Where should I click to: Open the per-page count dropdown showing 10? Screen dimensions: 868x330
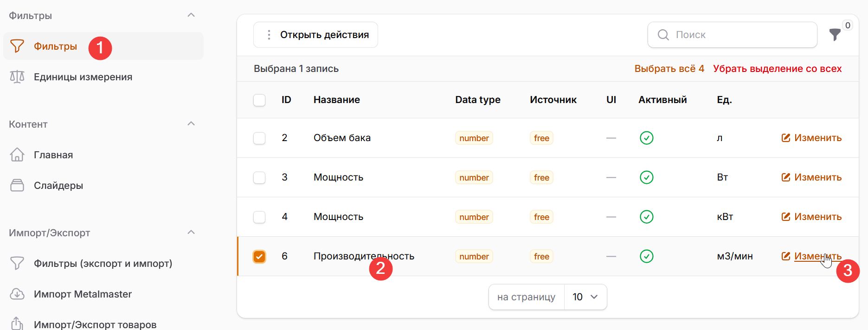click(x=585, y=297)
